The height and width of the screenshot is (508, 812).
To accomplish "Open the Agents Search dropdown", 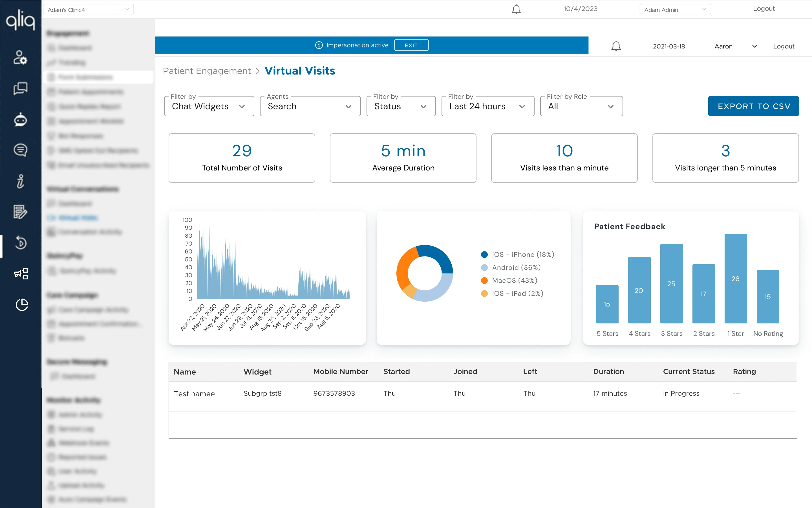I will pyautogui.click(x=310, y=106).
